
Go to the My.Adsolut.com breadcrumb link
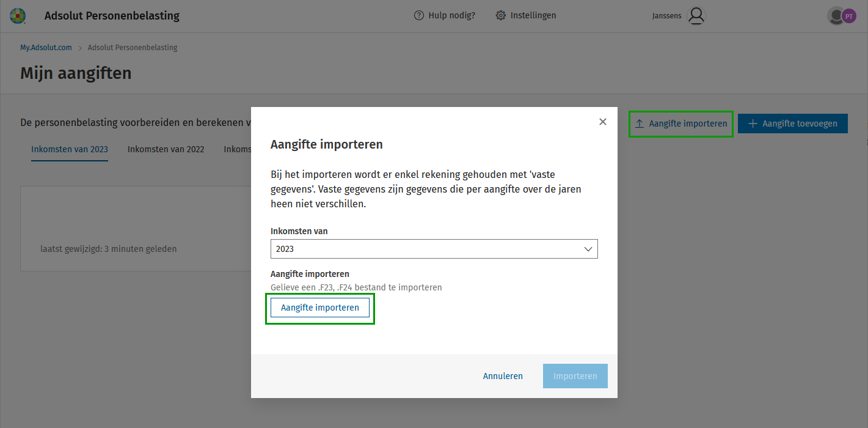click(x=46, y=48)
